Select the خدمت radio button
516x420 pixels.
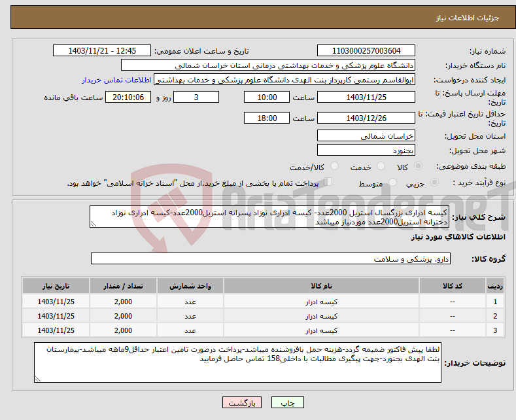point(381,166)
